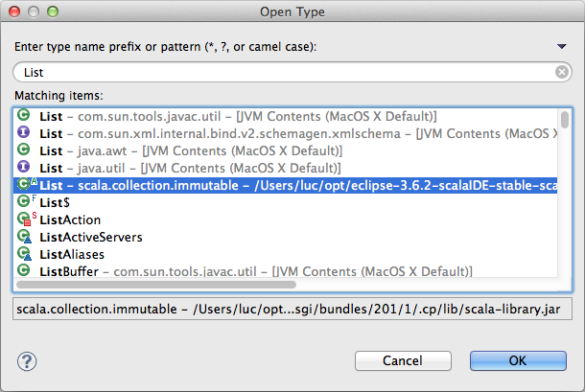585x392 pixels.
Task: Click the interface icon beside List java.util
Action: click(x=24, y=168)
